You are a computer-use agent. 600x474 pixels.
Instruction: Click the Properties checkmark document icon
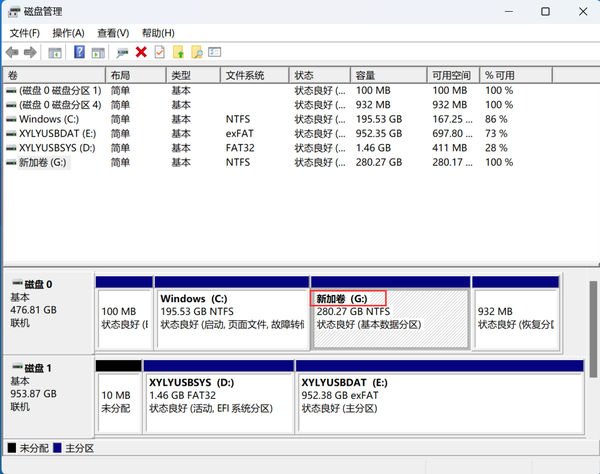coord(160,52)
